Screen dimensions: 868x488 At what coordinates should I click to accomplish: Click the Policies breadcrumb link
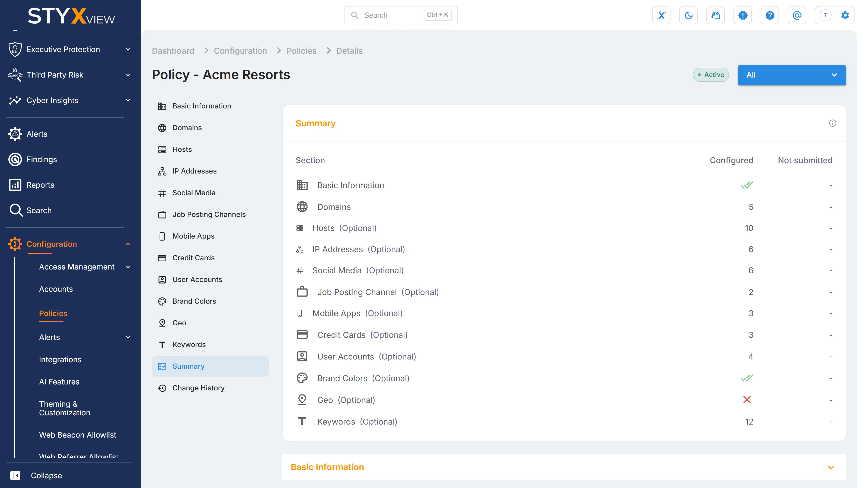pos(301,51)
